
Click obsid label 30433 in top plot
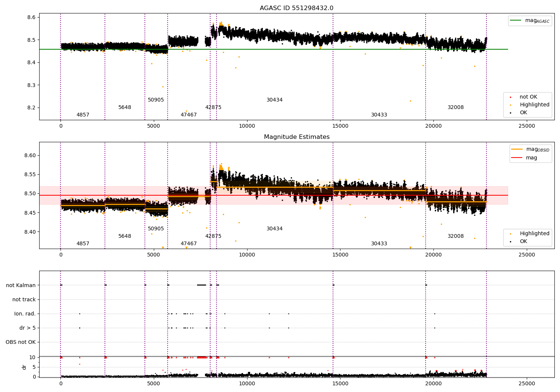379,115
